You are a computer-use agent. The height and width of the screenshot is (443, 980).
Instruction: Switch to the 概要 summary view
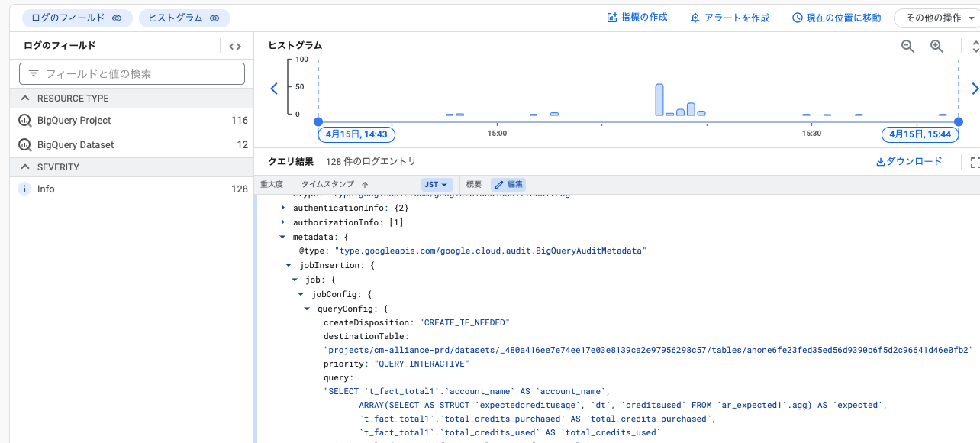(x=474, y=184)
